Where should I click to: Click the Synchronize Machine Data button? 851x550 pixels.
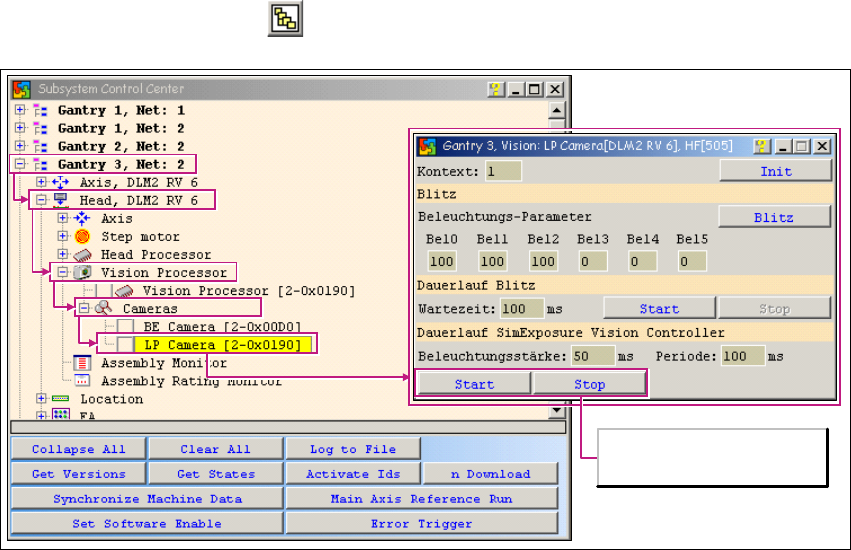coord(147,499)
